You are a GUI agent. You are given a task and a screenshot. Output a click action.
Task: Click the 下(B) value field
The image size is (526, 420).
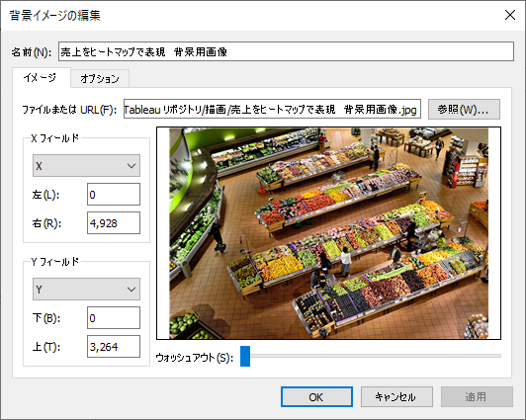pos(114,318)
